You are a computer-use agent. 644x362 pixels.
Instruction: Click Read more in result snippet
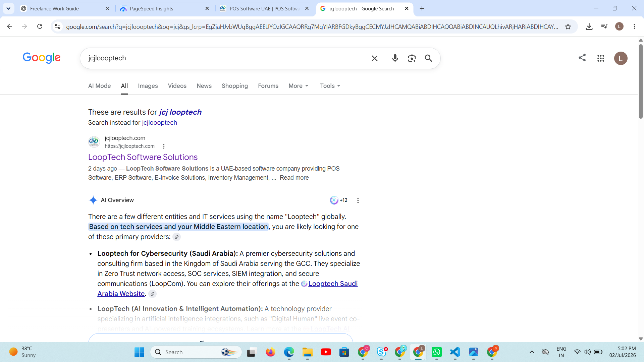coord(294,178)
